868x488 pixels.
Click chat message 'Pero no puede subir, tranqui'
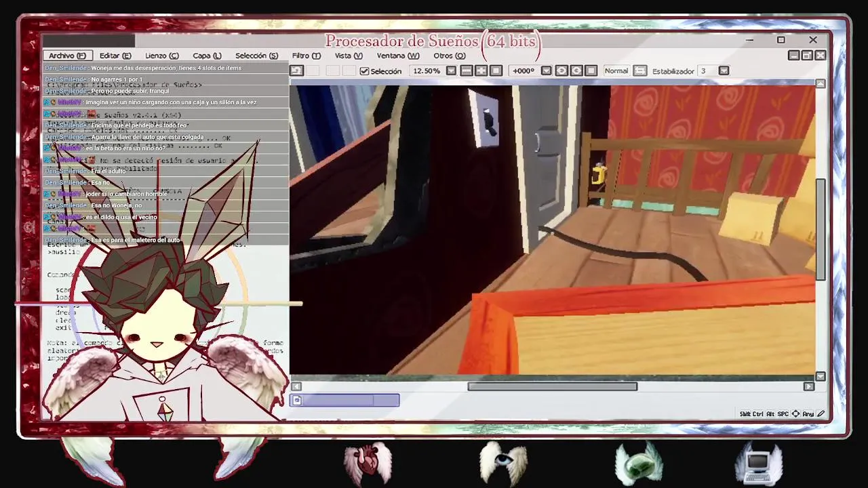[x=130, y=91]
